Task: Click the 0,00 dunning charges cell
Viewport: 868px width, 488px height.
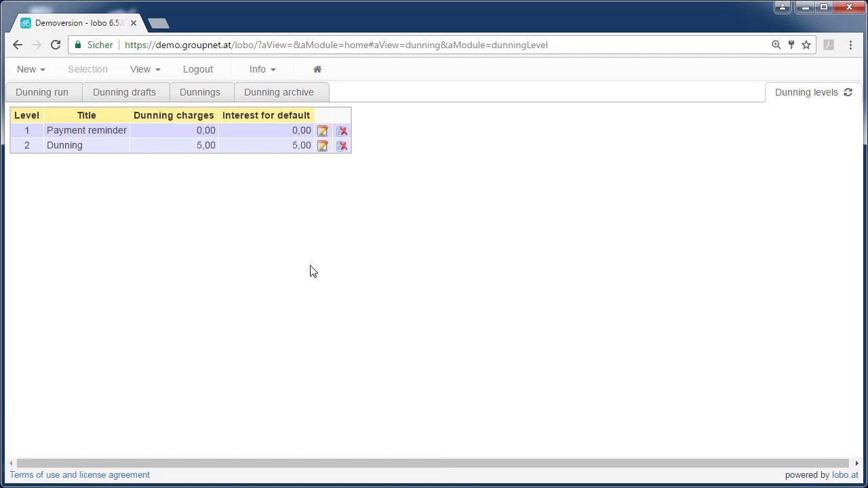Action: click(x=174, y=130)
